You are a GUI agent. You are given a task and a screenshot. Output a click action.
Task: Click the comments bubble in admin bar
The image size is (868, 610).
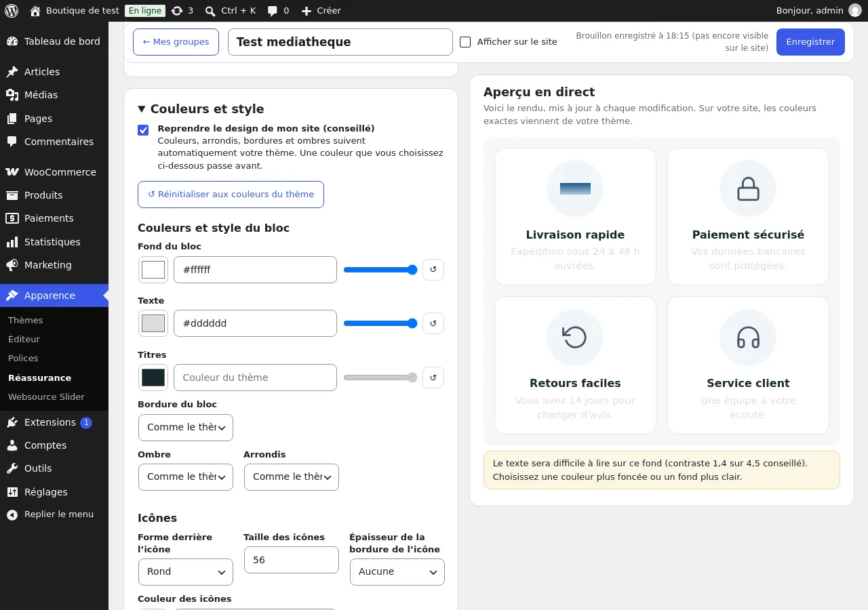click(x=272, y=11)
